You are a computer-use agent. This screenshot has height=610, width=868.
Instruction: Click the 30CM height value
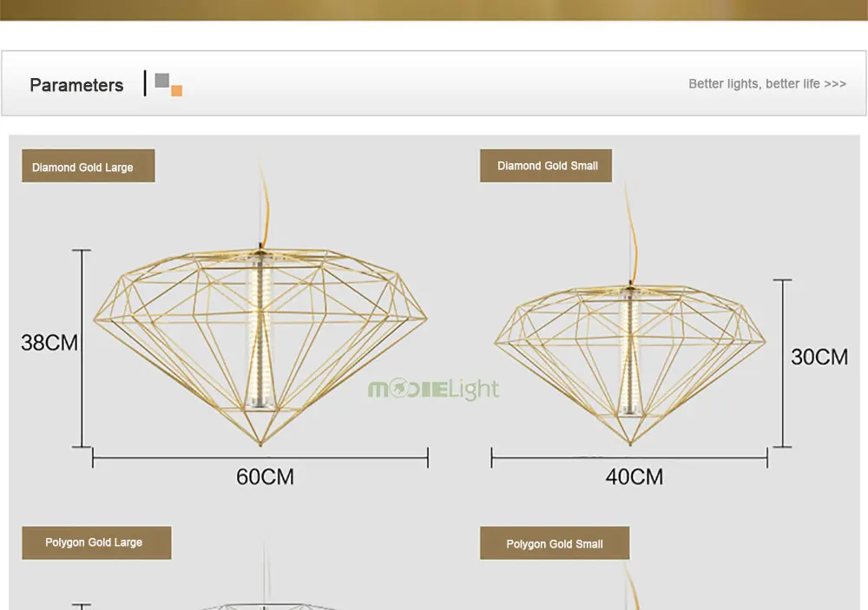tap(819, 357)
